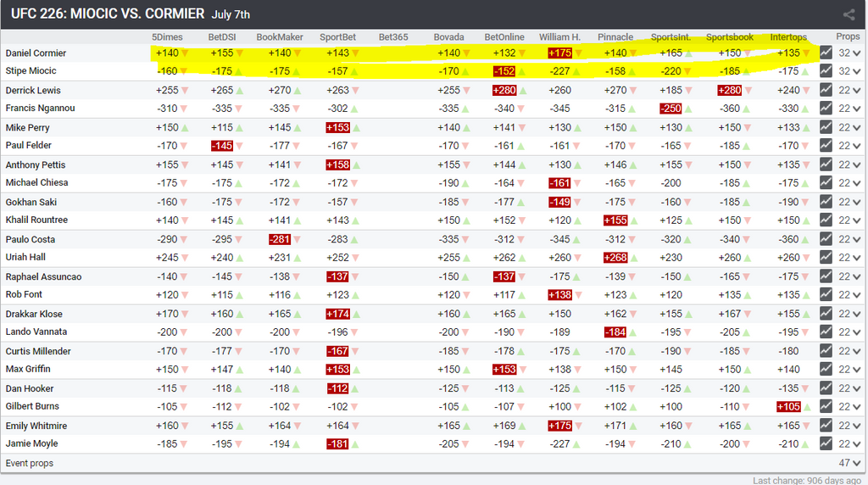Open the odds graph for Paulo Costa

point(826,238)
